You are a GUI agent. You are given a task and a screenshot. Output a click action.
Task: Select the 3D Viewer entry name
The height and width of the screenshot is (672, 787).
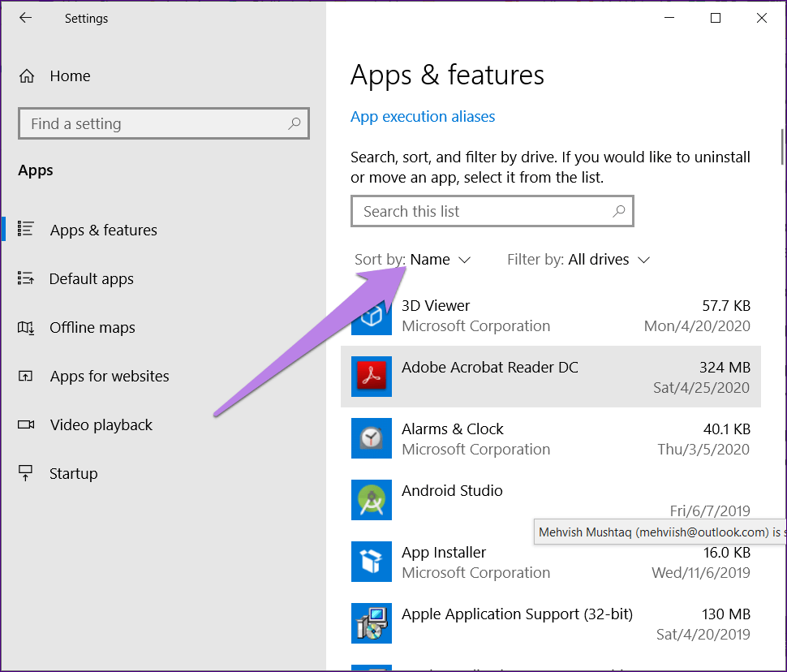(436, 305)
